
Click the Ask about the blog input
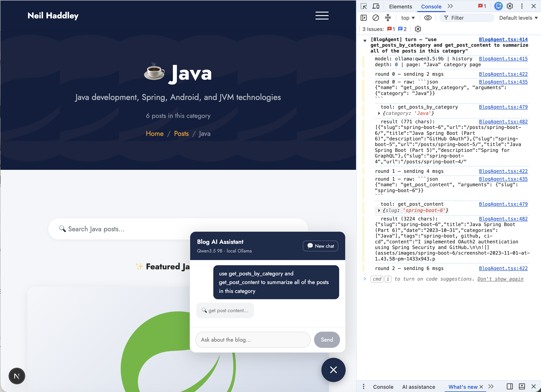[253, 340]
